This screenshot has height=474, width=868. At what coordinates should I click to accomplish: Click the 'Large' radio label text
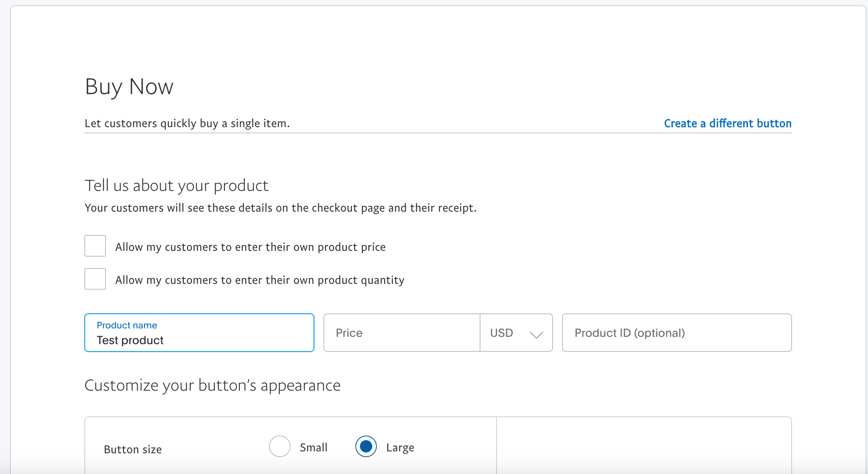click(400, 447)
